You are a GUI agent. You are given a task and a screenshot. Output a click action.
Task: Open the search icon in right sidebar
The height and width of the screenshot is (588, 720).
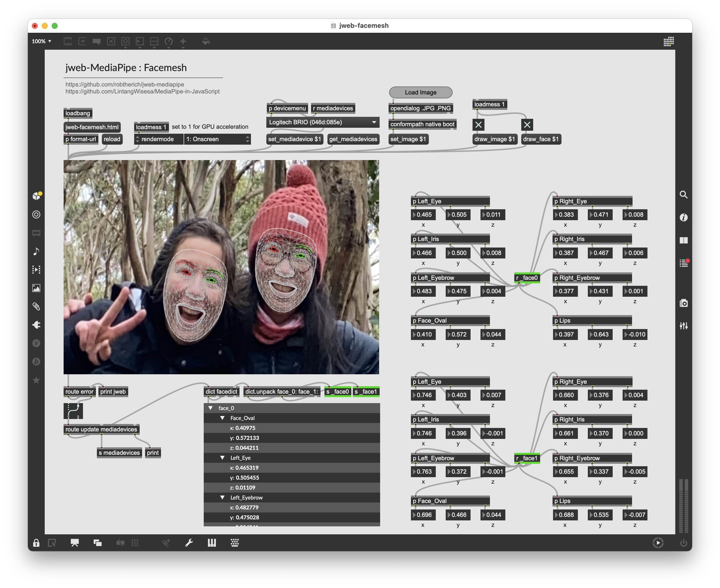point(683,195)
